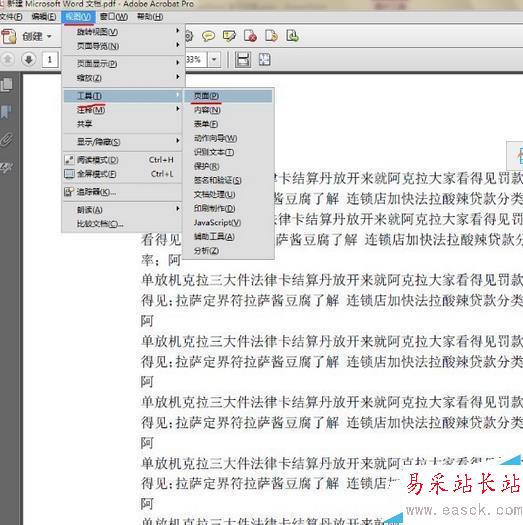Image resolution: width=523 pixels, height=525 pixels.
Task: Click the fit one full page icon
Action: tap(265, 60)
